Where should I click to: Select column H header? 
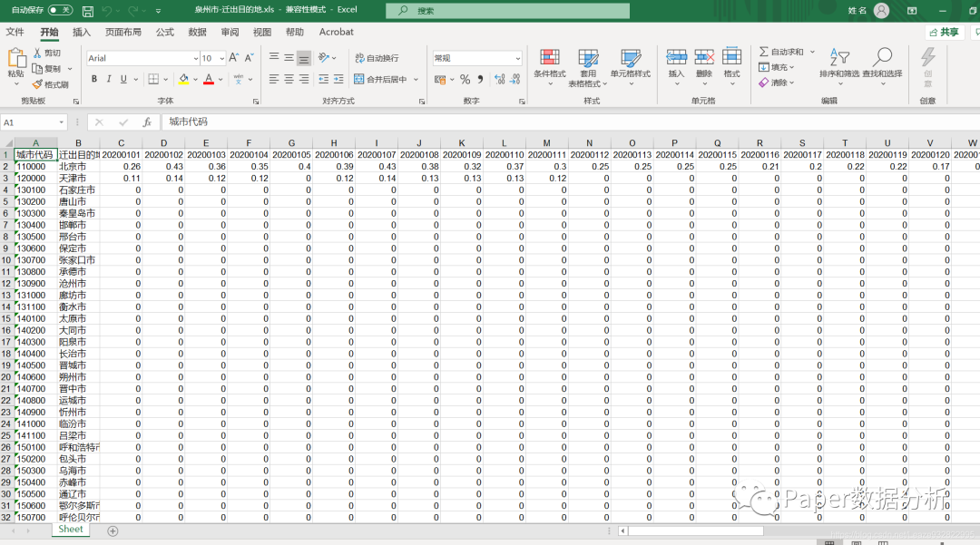pos(334,143)
